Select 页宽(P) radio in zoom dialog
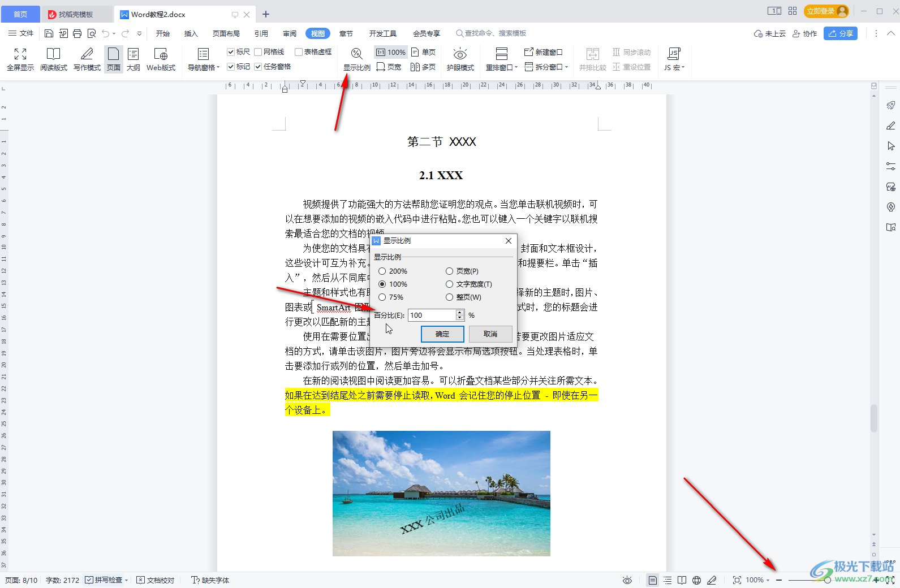Viewport: 900px width, 588px height. pos(450,271)
